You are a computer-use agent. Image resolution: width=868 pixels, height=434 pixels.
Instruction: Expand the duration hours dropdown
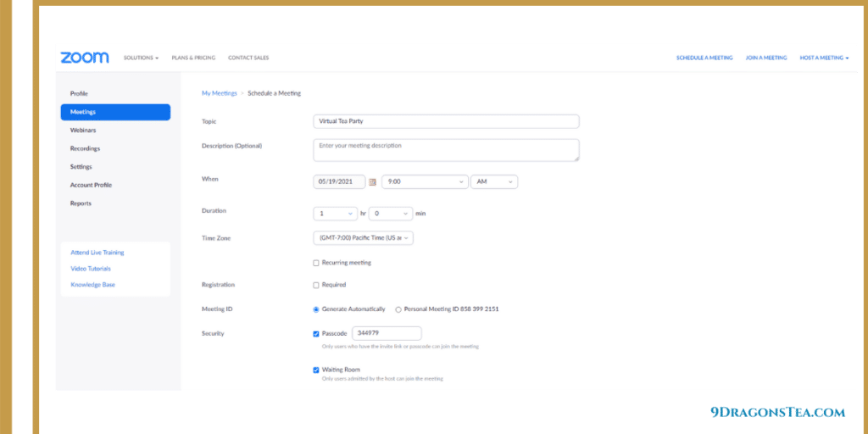335,214
